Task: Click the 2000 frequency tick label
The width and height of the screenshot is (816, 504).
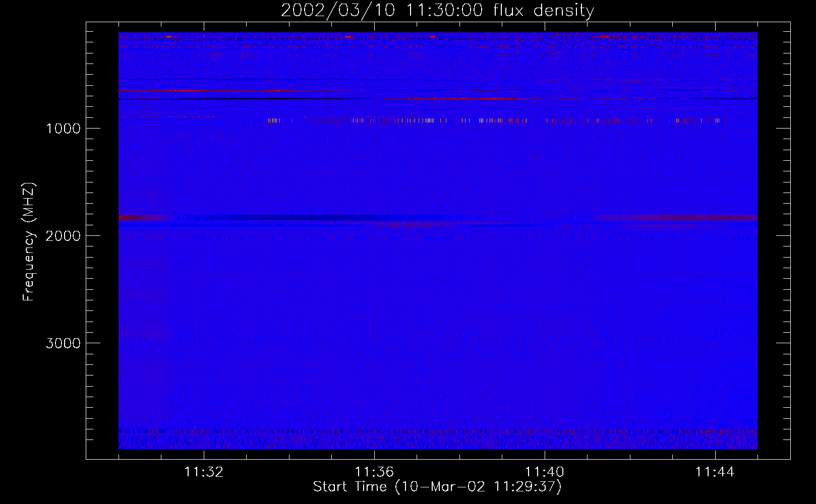Action: coord(64,236)
